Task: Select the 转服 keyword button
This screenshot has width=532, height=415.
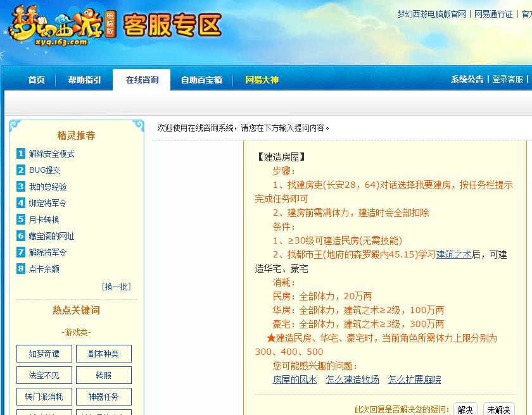Action: (x=103, y=375)
